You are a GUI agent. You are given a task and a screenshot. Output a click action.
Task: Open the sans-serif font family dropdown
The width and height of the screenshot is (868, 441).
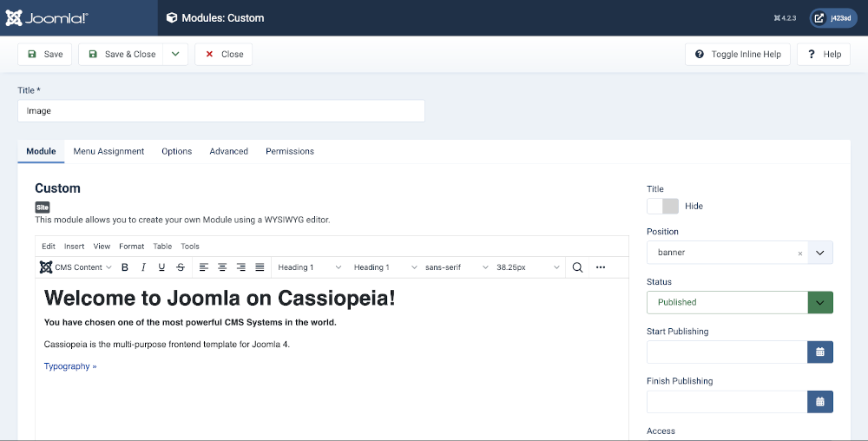click(x=453, y=267)
